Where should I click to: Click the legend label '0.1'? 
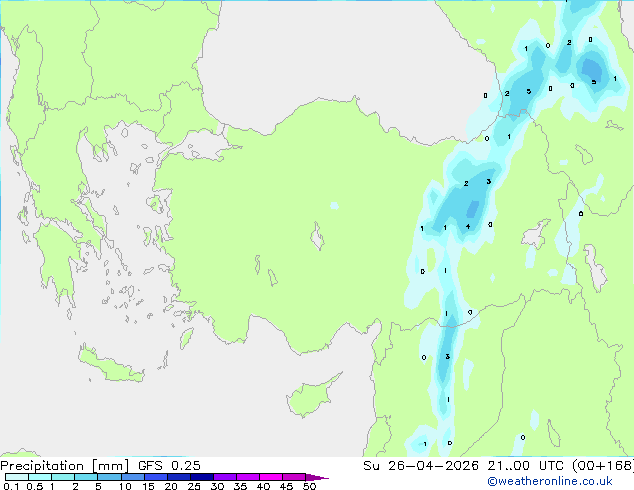pos(11,486)
